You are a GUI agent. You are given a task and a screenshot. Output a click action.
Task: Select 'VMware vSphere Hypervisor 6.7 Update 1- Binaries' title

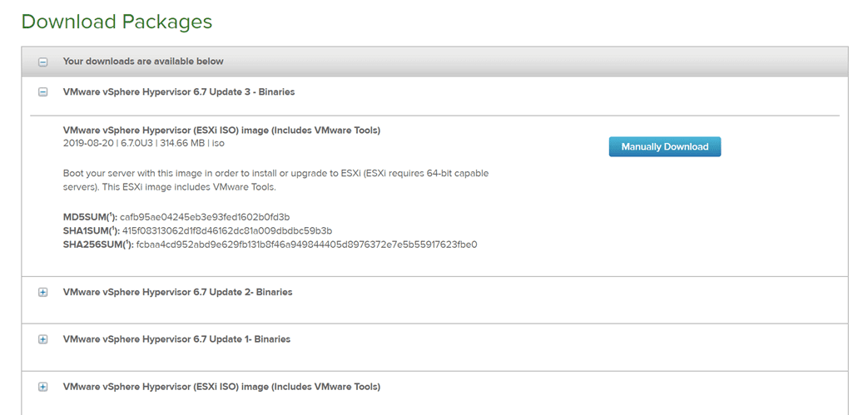(x=176, y=338)
